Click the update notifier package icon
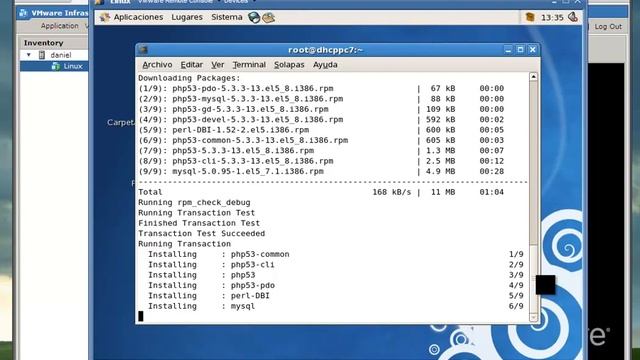 (530, 17)
